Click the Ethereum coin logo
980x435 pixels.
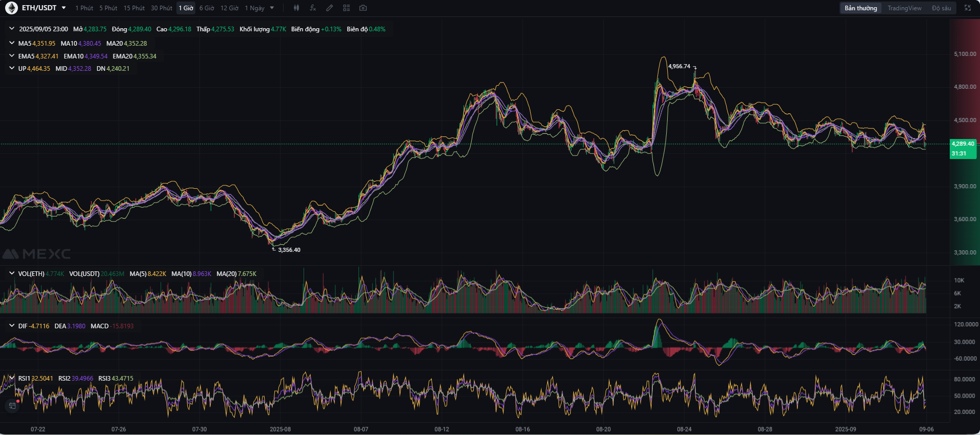(x=11, y=8)
